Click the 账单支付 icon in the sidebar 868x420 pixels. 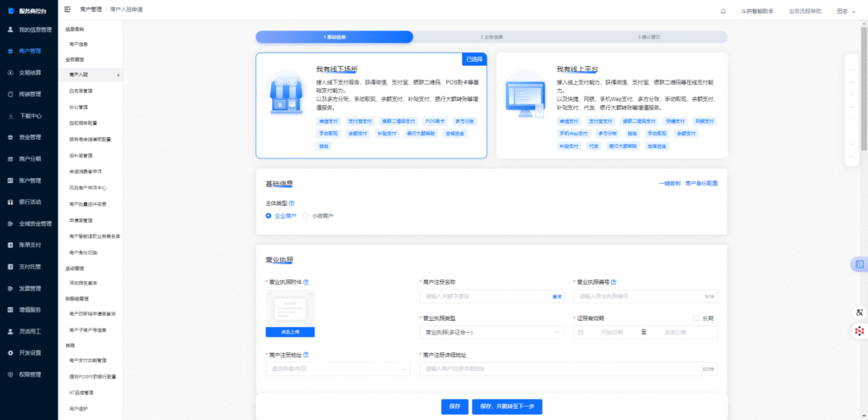point(10,245)
